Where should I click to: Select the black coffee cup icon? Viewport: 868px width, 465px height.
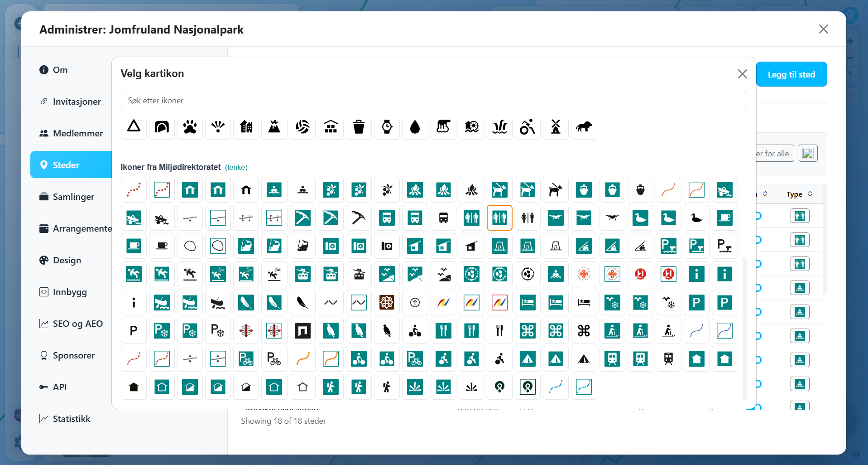click(x=162, y=246)
